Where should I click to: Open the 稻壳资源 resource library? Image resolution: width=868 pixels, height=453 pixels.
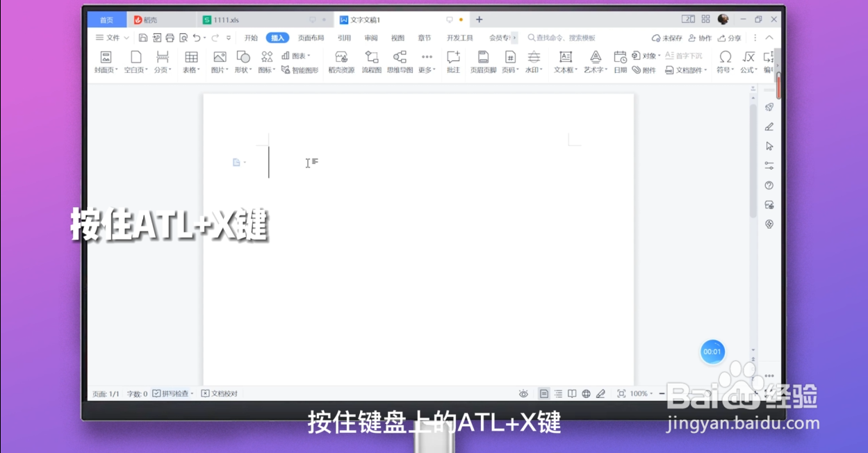point(341,61)
